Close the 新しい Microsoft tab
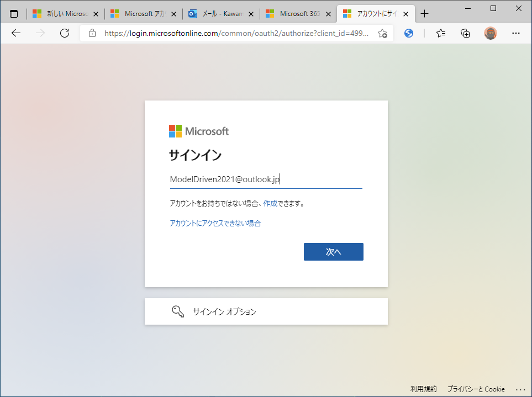Image resolution: width=532 pixels, height=397 pixels. coord(96,14)
